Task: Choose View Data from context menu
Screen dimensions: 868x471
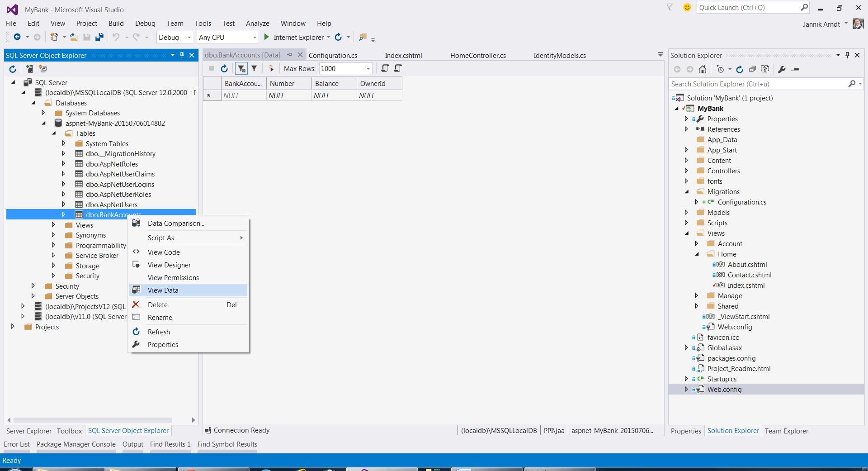Action: click(x=189, y=290)
